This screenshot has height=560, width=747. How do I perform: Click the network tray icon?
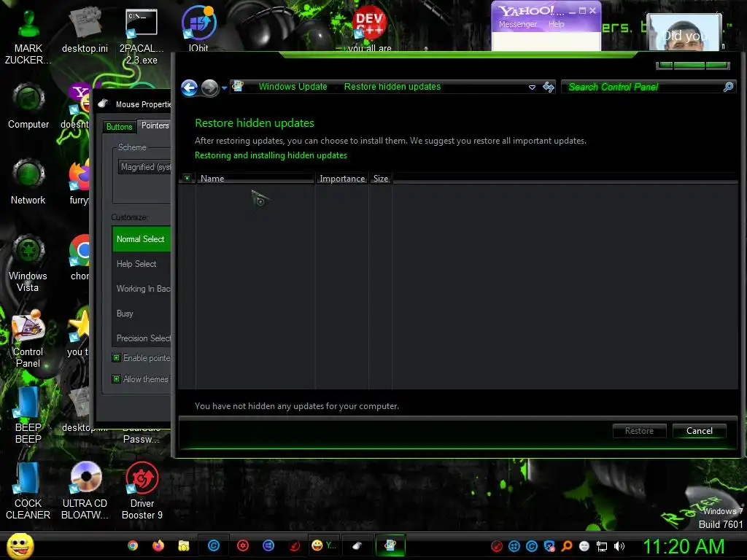tap(602, 546)
